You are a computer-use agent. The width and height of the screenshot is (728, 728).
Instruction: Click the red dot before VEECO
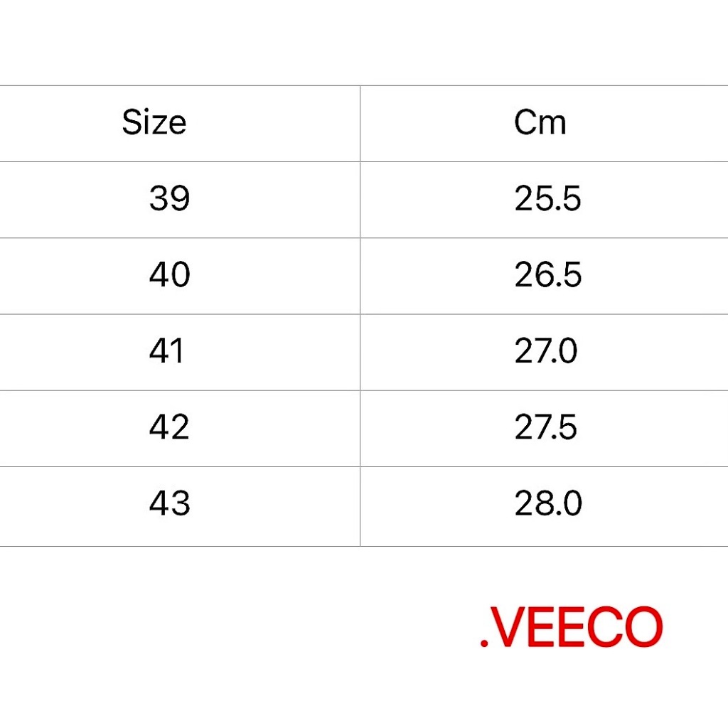(484, 643)
